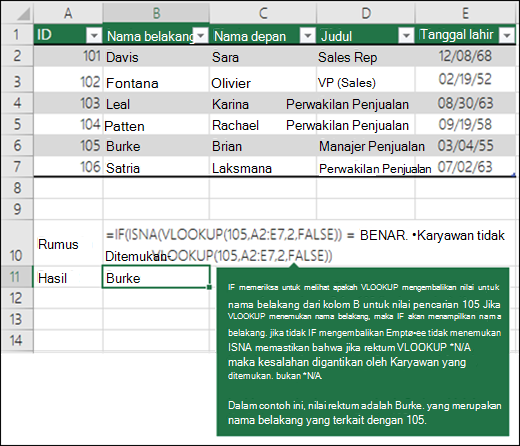Screen dimensions: 520x446
Task: Click the Karina first name cell
Action: [263, 104]
